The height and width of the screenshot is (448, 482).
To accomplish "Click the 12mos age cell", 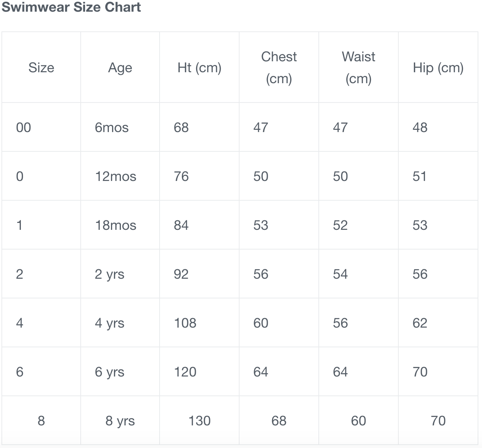I will tap(115, 176).
